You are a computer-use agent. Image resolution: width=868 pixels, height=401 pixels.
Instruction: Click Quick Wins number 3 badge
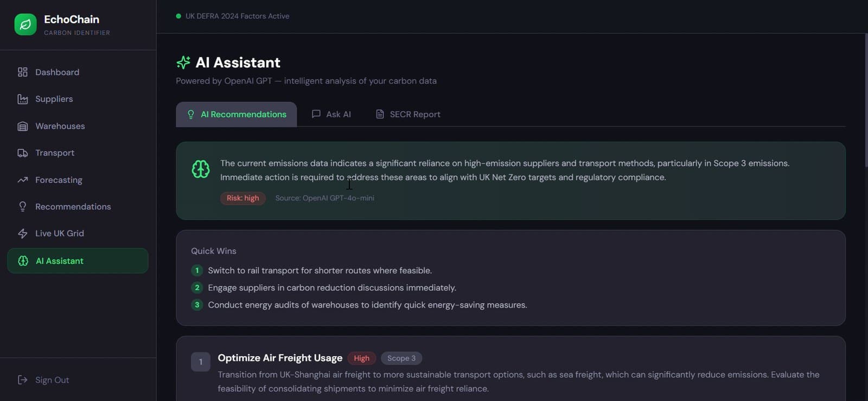(x=197, y=305)
